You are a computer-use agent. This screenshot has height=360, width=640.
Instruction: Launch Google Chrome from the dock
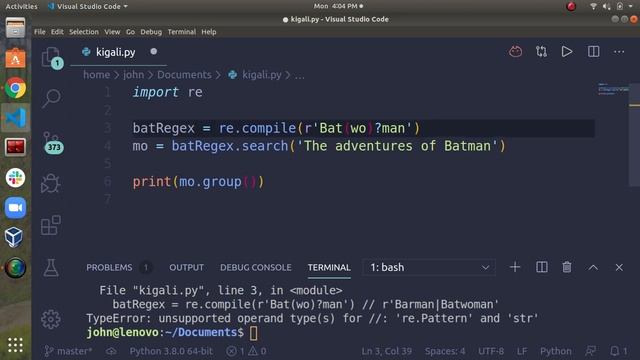(16, 88)
